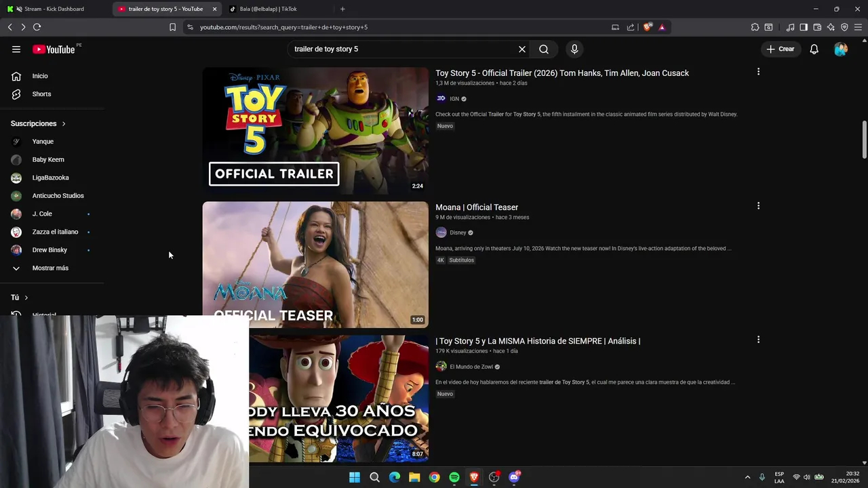The height and width of the screenshot is (488, 868).
Task: Visit the Disney channel
Action: pos(458,232)
